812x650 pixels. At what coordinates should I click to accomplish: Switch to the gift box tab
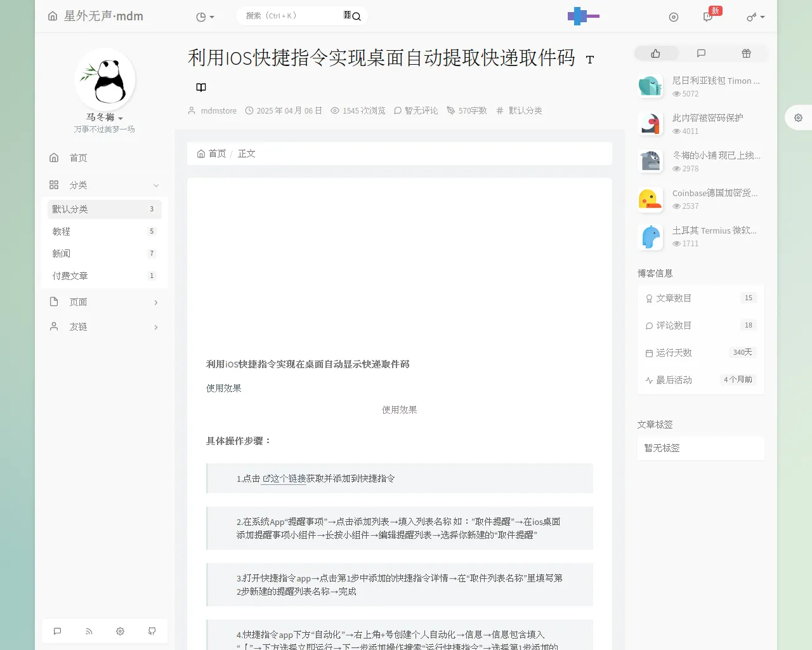(x=746, y=53)
